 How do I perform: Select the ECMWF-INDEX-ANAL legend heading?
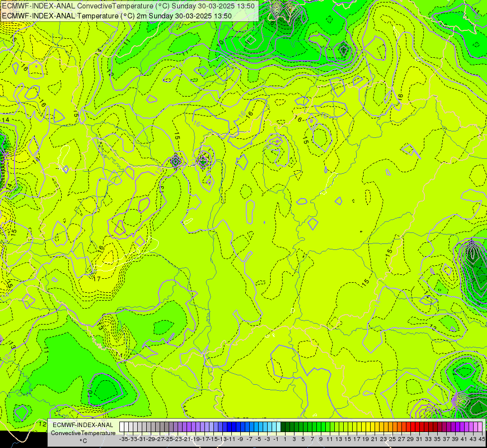click(x=83, y=425)
